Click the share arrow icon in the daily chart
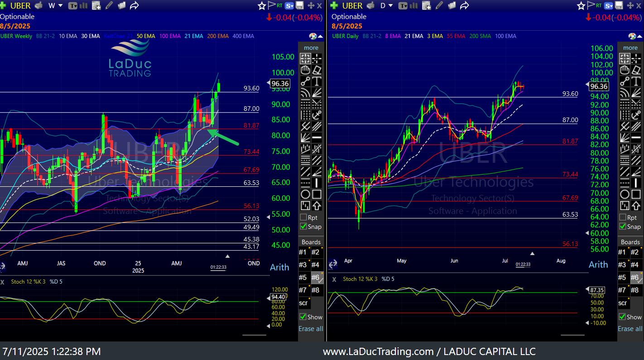The width and height of the screenshot is (644, 360). 464,5
